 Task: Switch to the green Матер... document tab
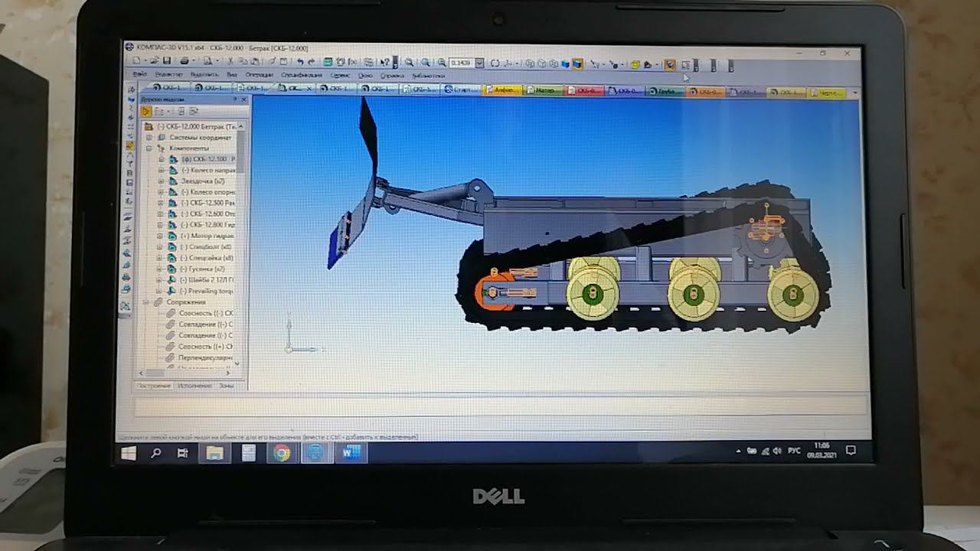tap(544, 91)
